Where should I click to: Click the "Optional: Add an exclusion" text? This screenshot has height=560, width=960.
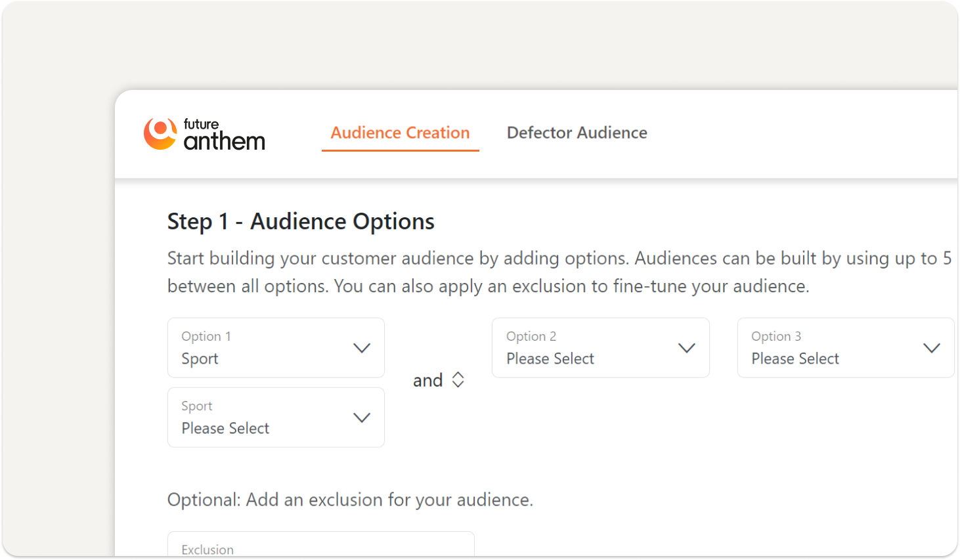pos(350,500)
